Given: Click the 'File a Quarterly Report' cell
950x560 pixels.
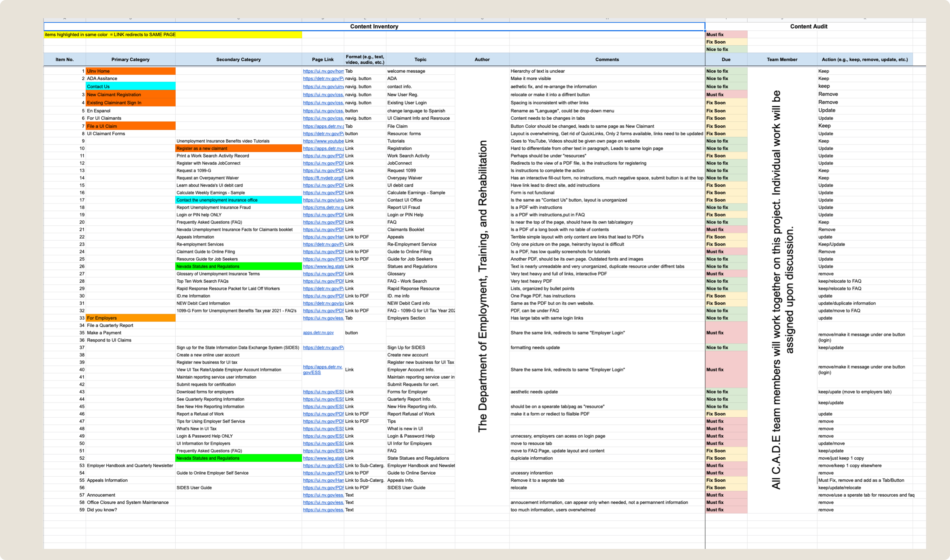Looking at the screenshot, I should 130,325.
